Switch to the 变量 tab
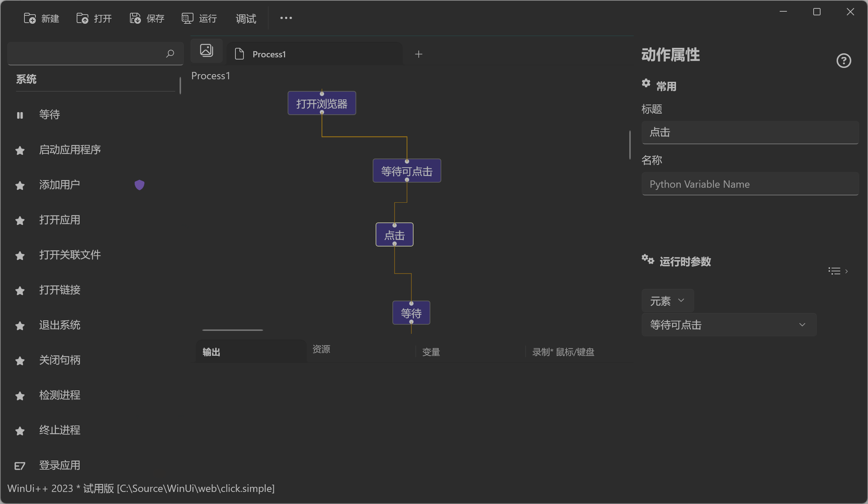Image resolution: width=868 pixels, height=504 pixels. pyautogui.click(x=431, y=352)
